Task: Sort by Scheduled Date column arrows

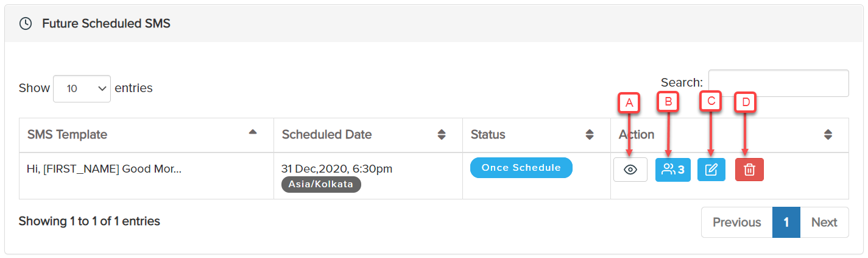Action: 442,135
